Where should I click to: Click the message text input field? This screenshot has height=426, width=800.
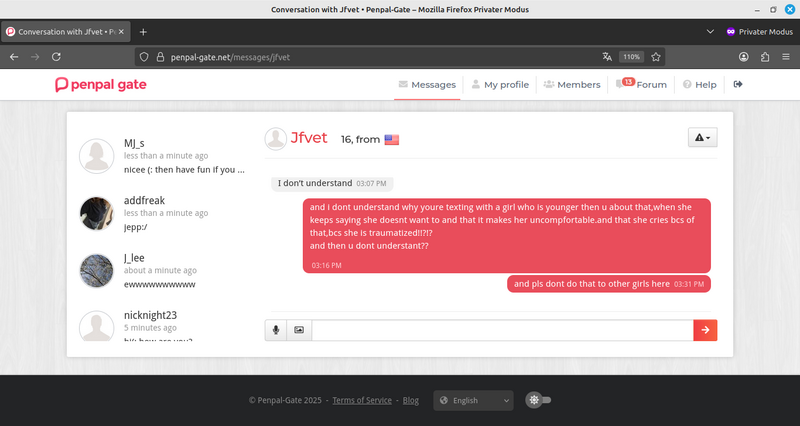[x=502, y=330]
